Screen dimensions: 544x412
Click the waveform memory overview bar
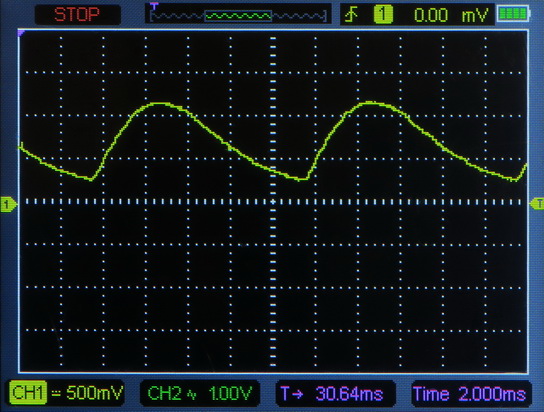click(238, 16)
